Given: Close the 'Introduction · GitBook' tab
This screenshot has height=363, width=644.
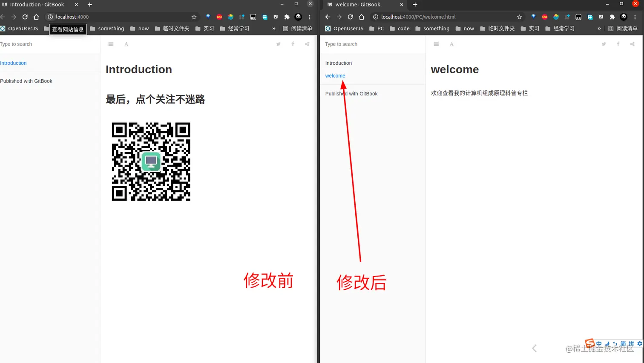Looking at the screenshot, I should pos(76,5).
